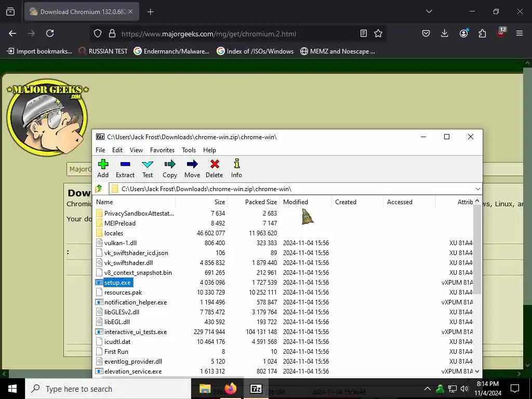Viewport: 532px width, 399px height.
Task: Toggle Firefox reader view icon
Action: point(363,33)
